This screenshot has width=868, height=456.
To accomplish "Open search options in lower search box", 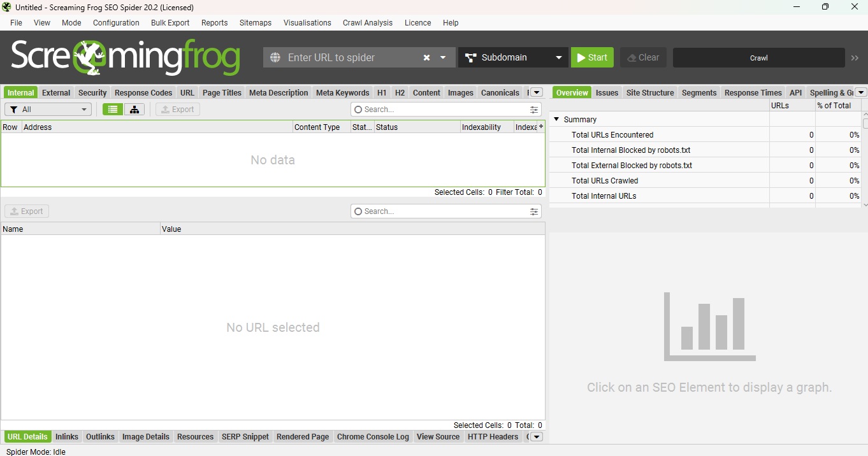I will [534, 211].
